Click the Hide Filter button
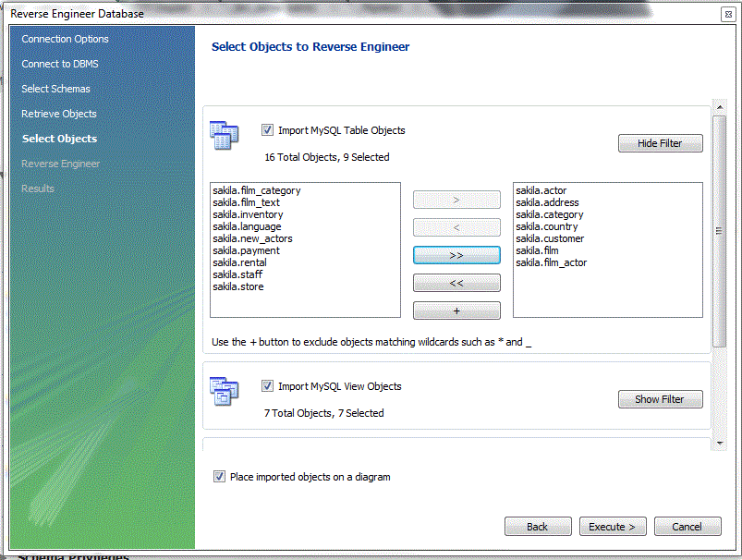The height and width of the screenshot is (560, 742). coord(660,143)
